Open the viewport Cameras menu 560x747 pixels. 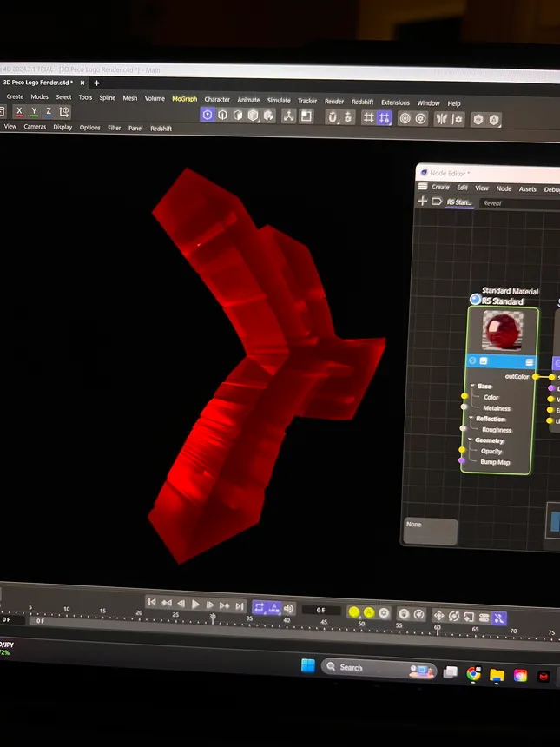pos(35,127)
